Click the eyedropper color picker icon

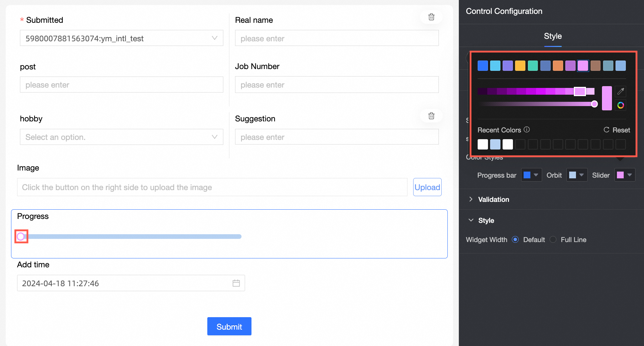[620, 91]
